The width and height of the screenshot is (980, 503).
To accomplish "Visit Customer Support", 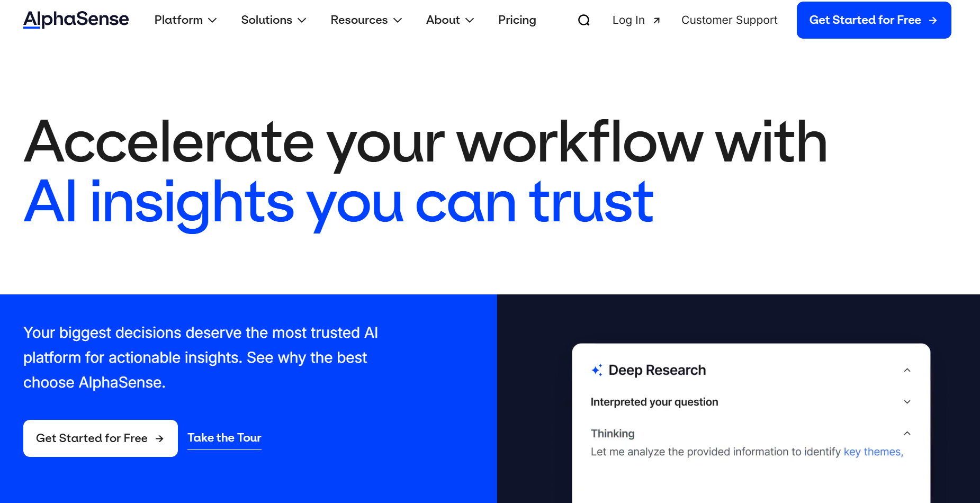I will tap(729, 20).
